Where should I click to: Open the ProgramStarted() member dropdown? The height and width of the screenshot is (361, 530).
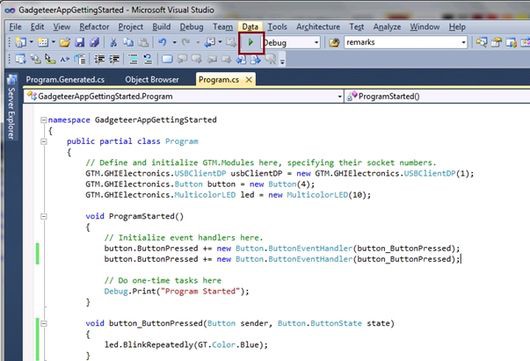(437, 96)
